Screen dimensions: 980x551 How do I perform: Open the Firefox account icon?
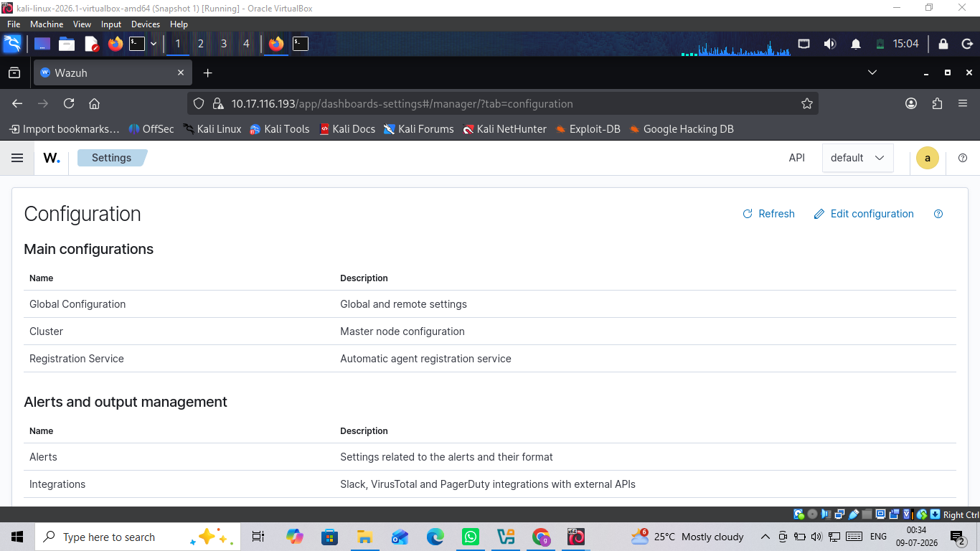[x=911, y=103]
